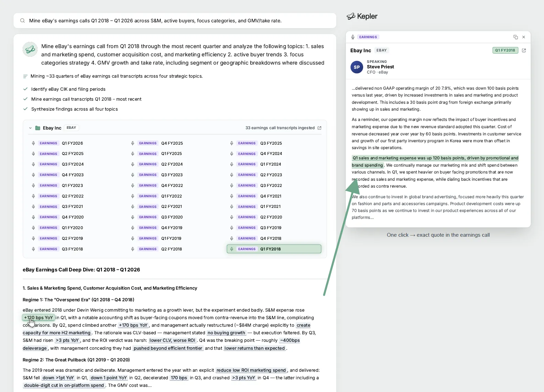544x392 pixels.
Task: Click the 'down >1pt YoY' citation
Action: pos(58,378)
